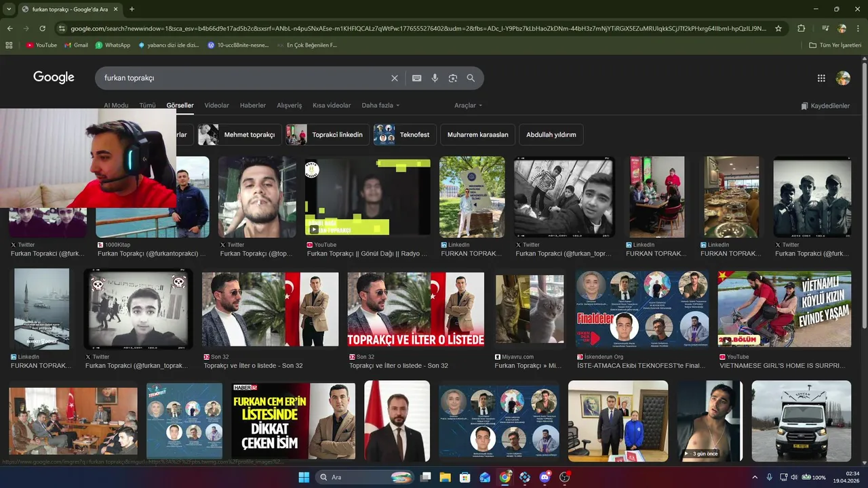Viewport: 868px width, 488px height.
Task: Open Chrome extensions puzzle icon
Action: [x=801, y=28]
